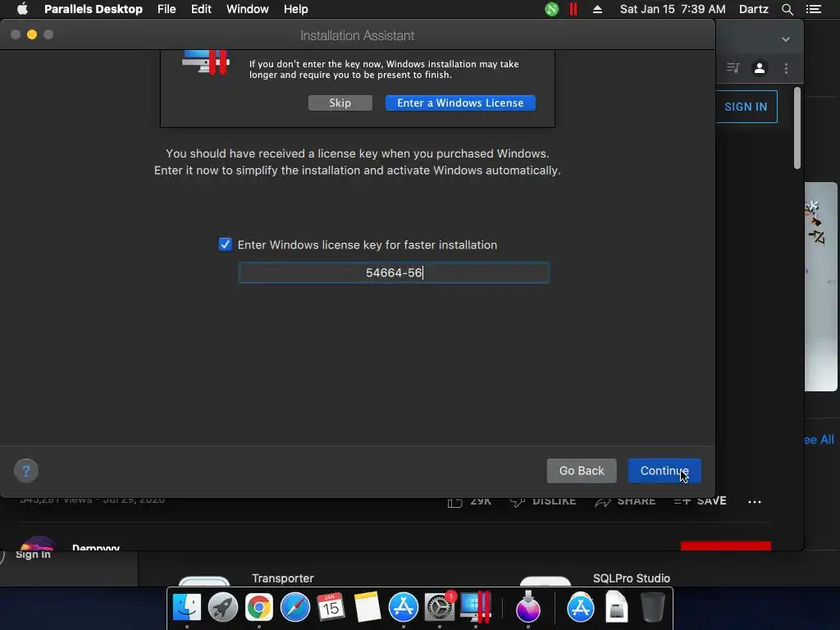Click the license key input field
This screenshot has width=840, height=630.
[394, 272]
